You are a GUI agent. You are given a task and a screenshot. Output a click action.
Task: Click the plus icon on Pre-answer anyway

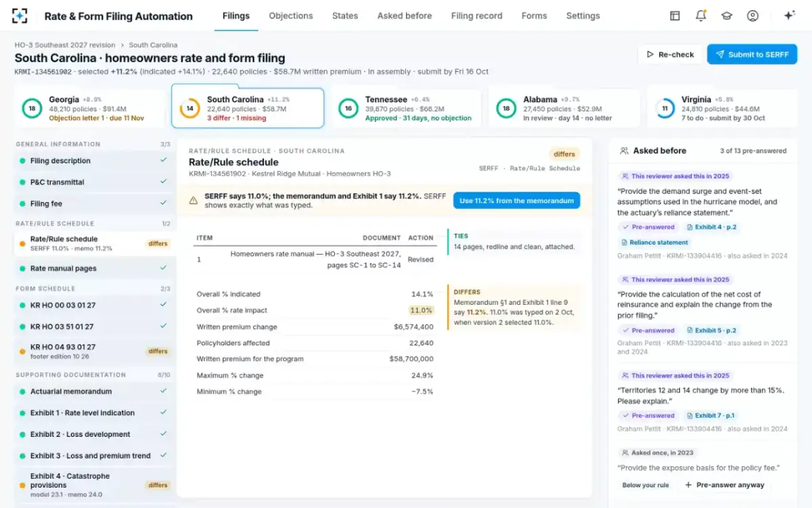[x=688, y=485]
